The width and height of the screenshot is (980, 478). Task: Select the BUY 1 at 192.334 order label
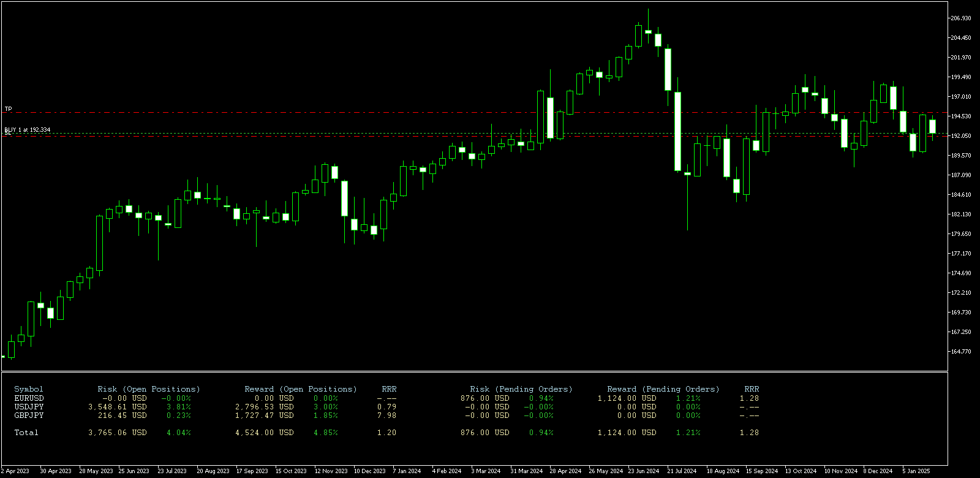(x=28, y=130)
